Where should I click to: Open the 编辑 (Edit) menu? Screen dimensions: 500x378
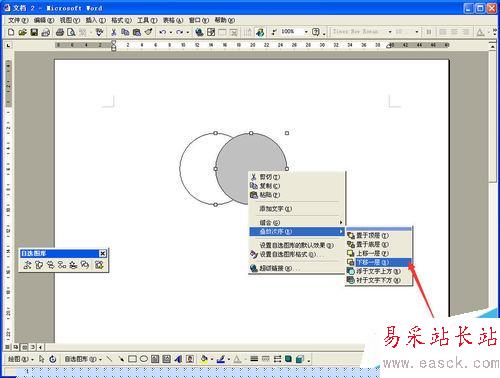pyautogui.click(x=44, y=20)
